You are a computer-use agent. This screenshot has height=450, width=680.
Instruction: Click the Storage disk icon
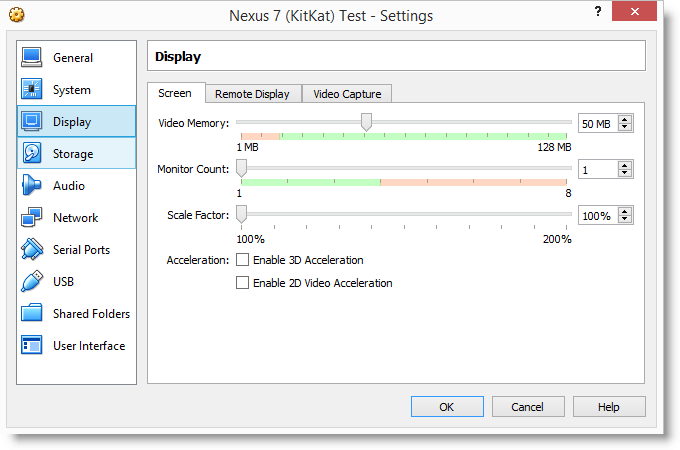(32, 154)
